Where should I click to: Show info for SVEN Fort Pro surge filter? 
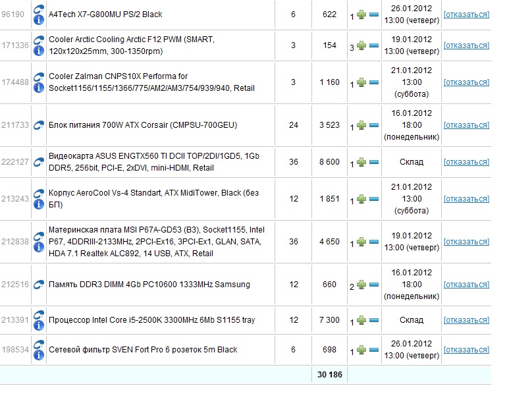click(x=39, y=355)
